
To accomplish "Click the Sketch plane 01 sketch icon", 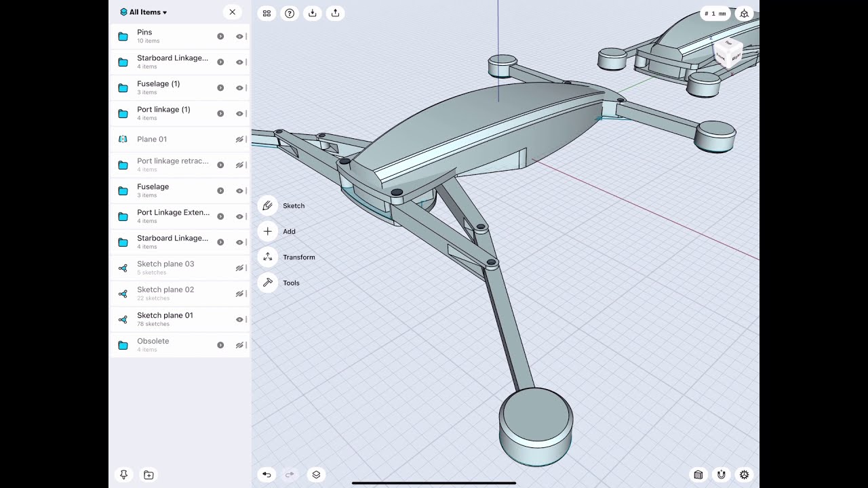I will coord(123,320).
